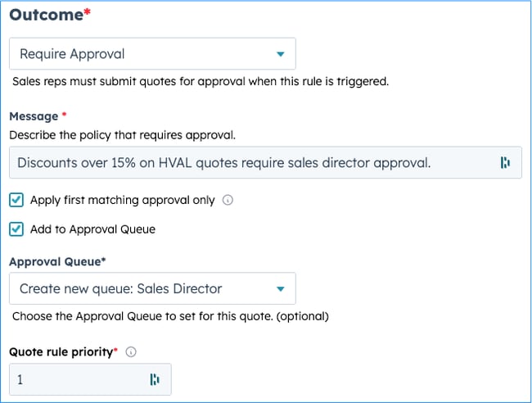The image size is (532, 403).
Task: Click the Approval Queue field label
Action: click(57, 262)
